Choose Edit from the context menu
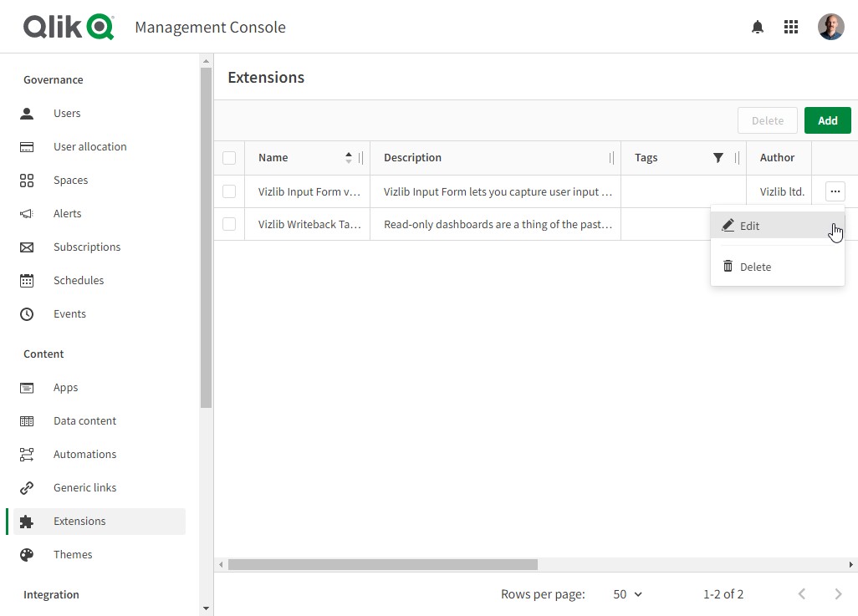 coord(777,226)
